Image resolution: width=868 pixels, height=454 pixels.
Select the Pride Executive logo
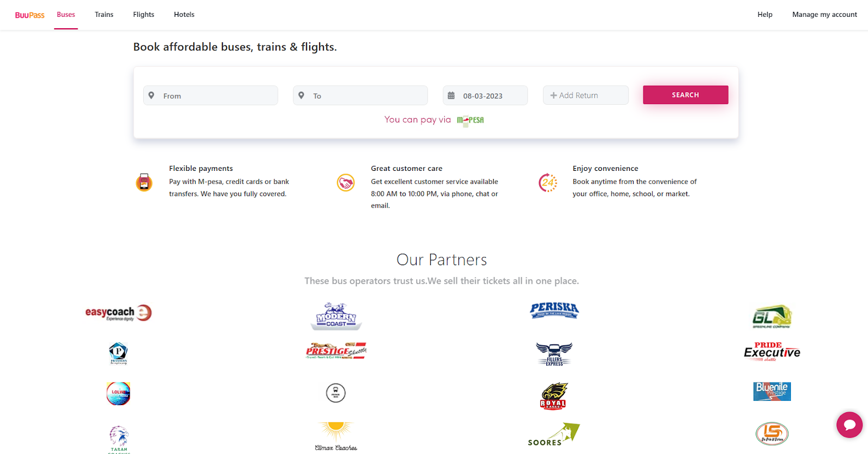[x=771, y=352]
